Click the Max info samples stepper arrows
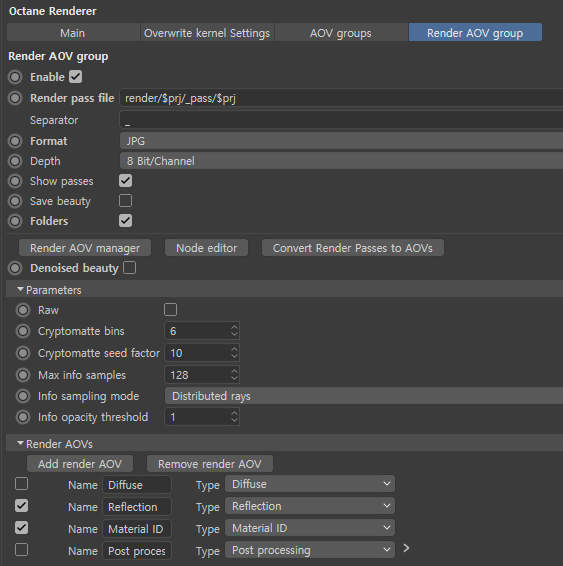 coord(234,375)
